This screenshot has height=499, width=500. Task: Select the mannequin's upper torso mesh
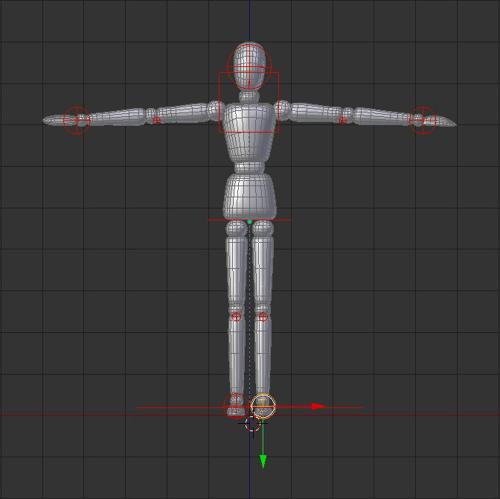tap(249, 132)
